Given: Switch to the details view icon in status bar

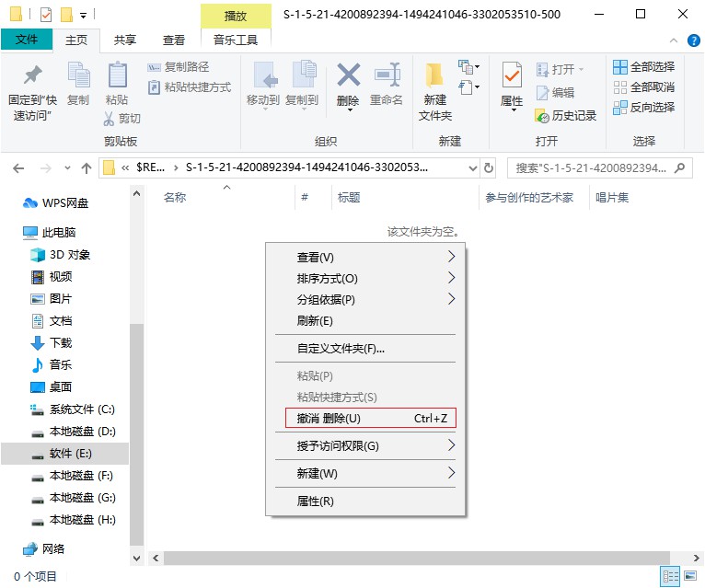Looking at the screenshot, I should point(670,576).
